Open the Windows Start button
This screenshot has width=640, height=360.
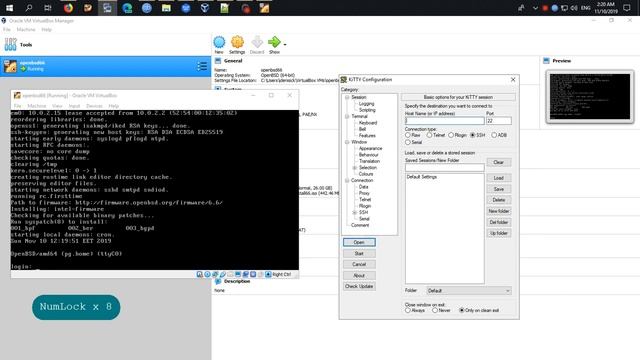coord(9,8)
